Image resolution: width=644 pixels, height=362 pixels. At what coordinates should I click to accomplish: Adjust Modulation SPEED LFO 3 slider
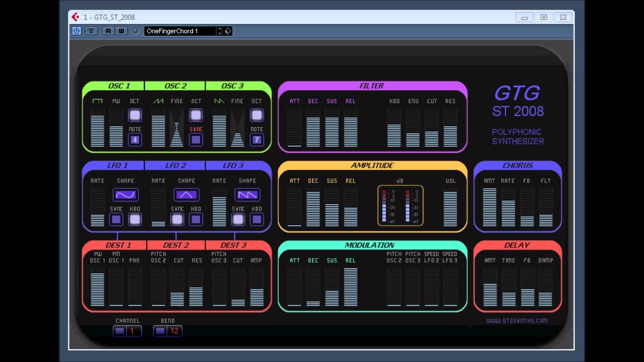450,287
